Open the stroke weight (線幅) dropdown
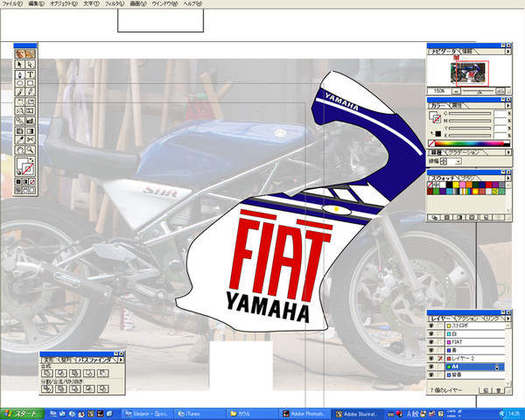 458,161
